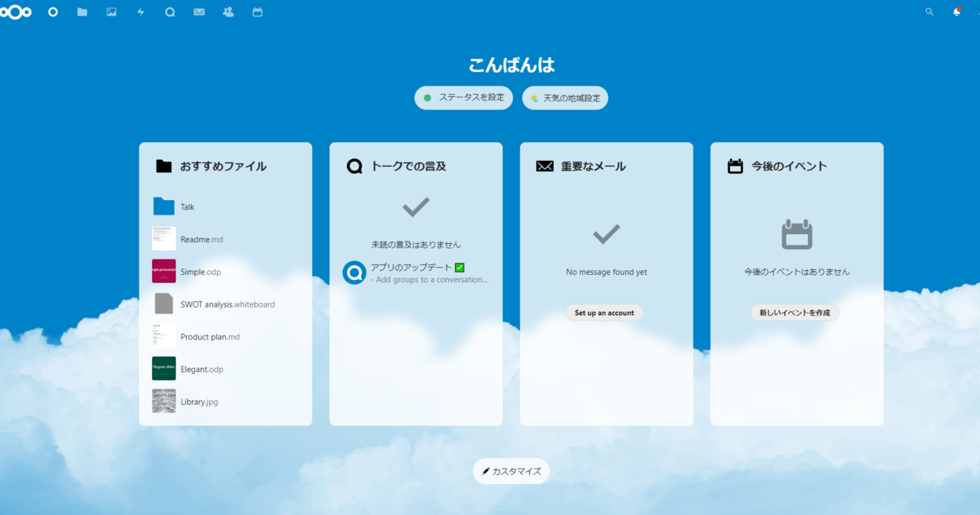This screenshot has height=515, width=980.
Task: Click the 今後のイベントはありません text
Action: (796, 272)
